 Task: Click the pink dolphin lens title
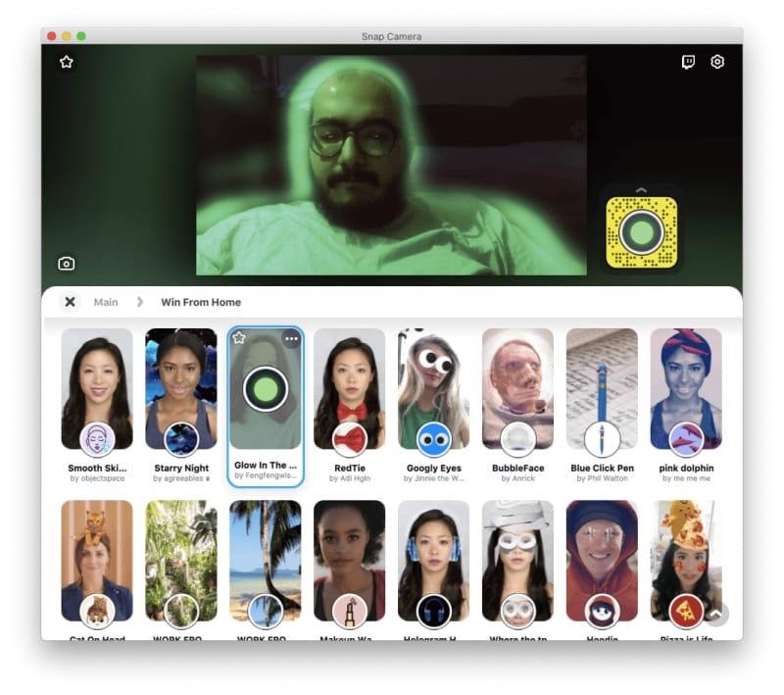tap(686, 469)
